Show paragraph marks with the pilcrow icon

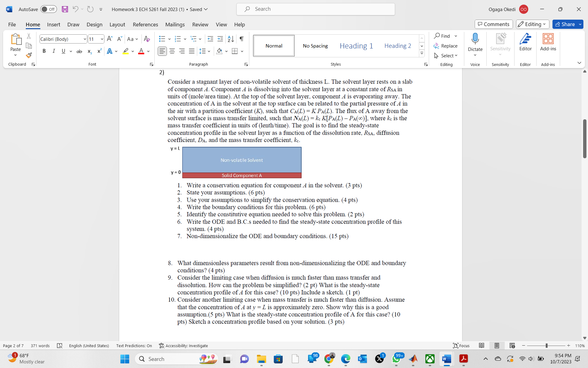tap(242, 39)
